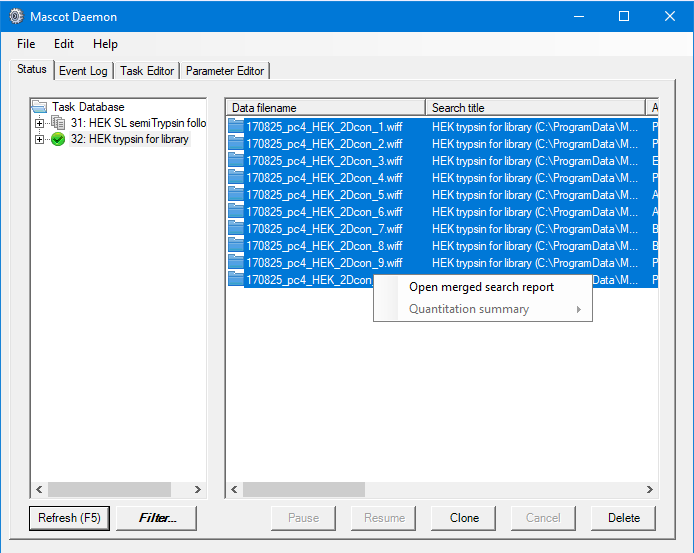The width and height of the screenshot is (694, 553).
Task: Click folder icon beside 170825_pc4_HEK_2Dcon_9.wiff
Action: click(236, 263)
